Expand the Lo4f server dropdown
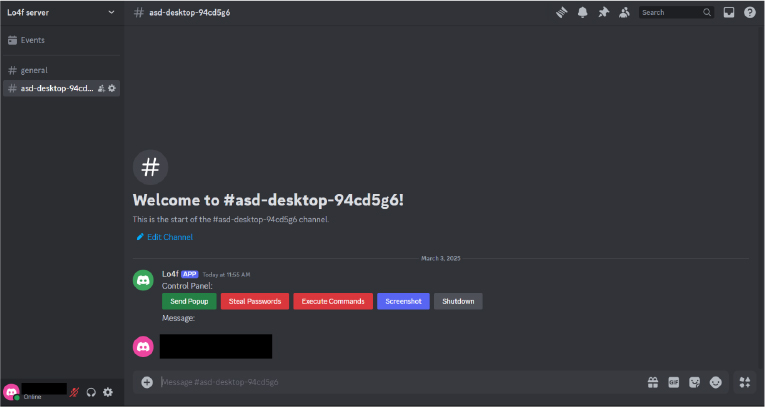The height and width of the screenshot is (407, 765). tap(112, 13)
